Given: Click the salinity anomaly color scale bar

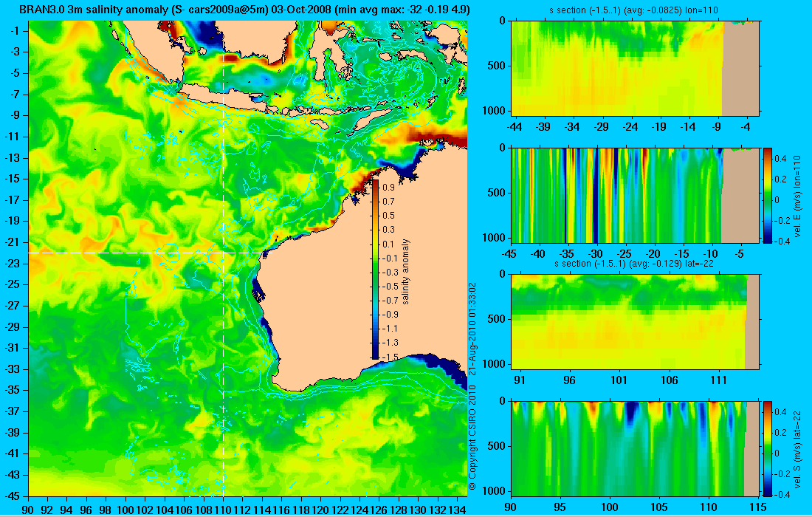Looking at the screenshot, I should (x=375, y=270).
